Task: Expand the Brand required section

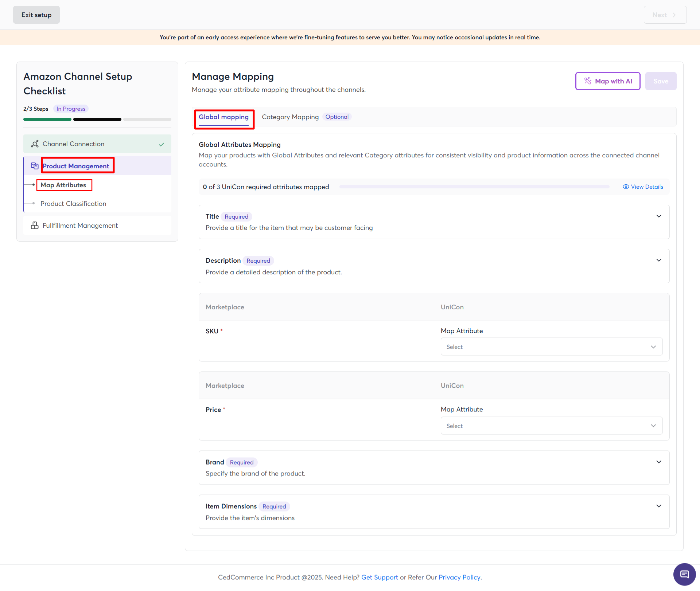Action: [x=658, y=462]
